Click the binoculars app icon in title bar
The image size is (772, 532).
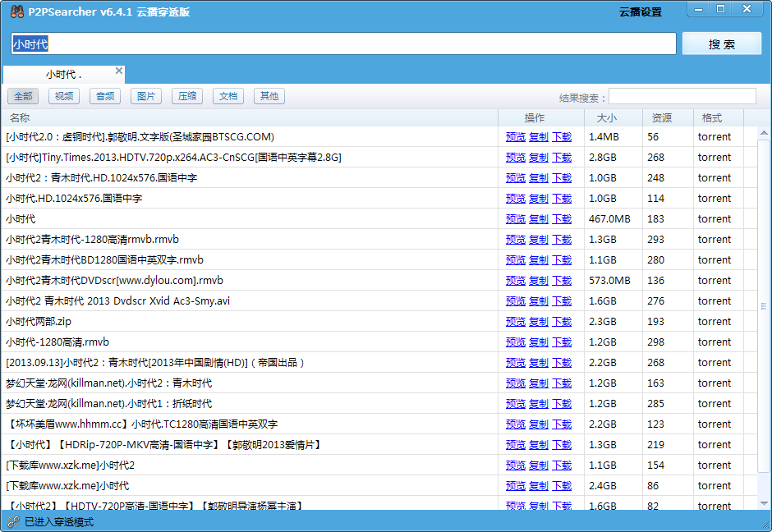tap(16, 11)
